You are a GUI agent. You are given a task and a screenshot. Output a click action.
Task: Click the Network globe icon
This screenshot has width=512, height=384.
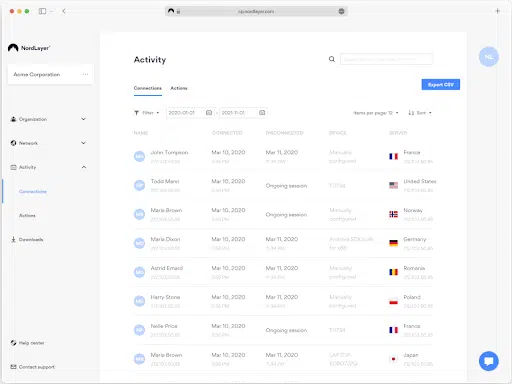click(13, 143)
